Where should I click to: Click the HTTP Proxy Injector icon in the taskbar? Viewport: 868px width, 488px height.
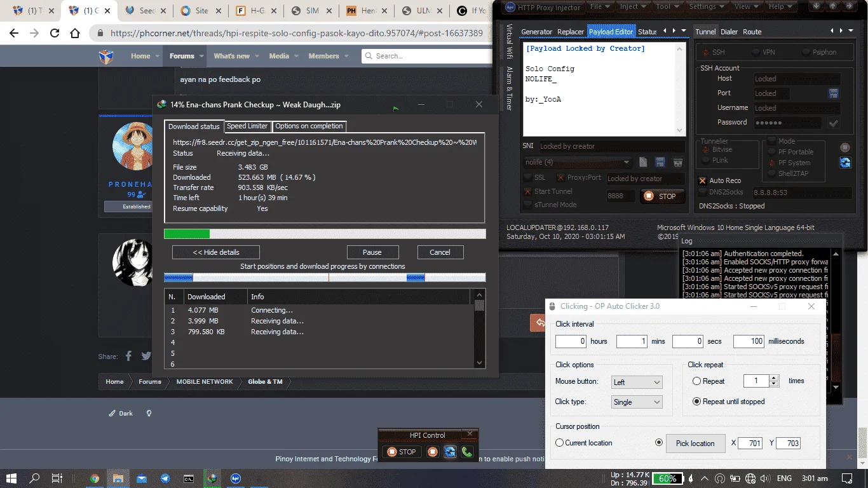[236, 478]
